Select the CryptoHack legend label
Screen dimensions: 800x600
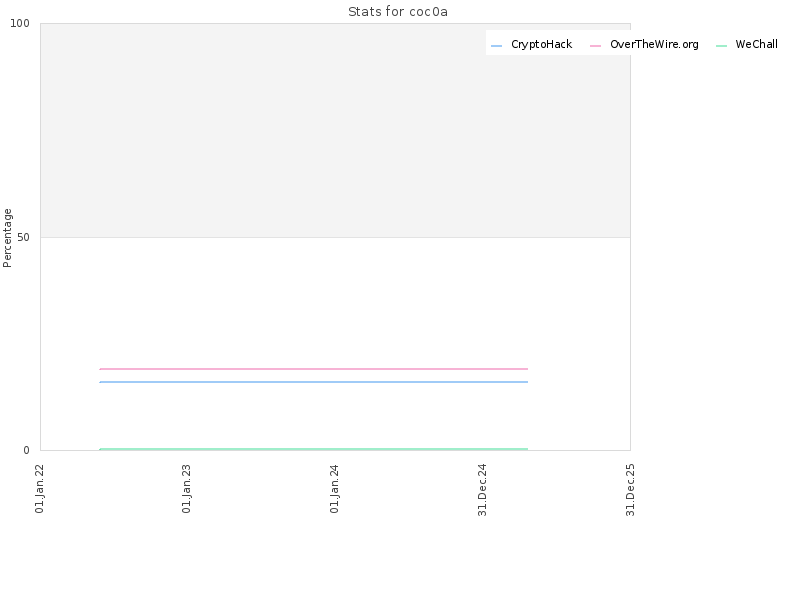coord(541,44)
